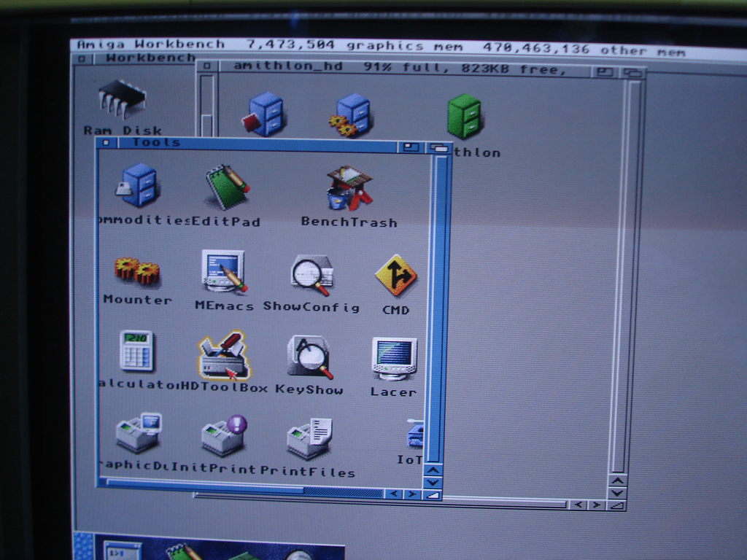Close the amithlon_hd window

pos(207,65)
